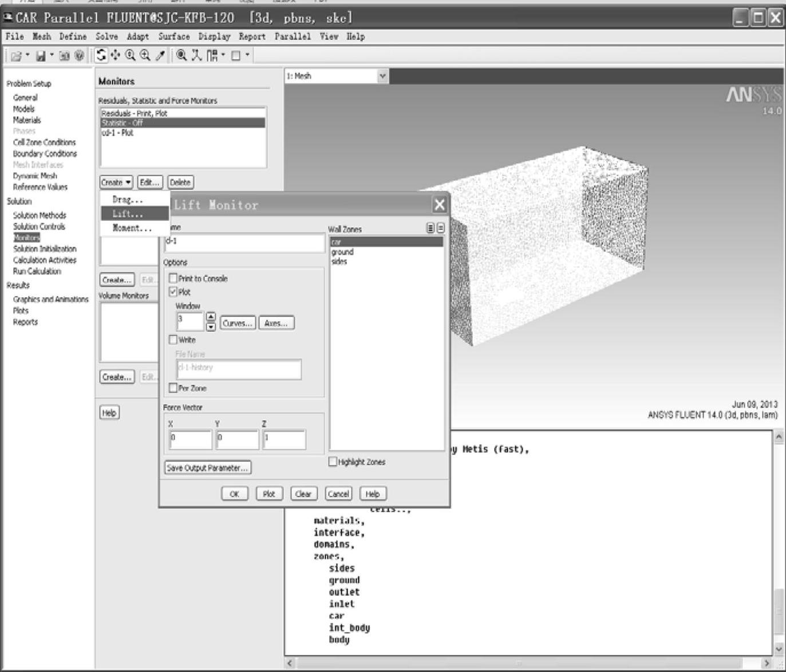
Task: Click the save picture camera icon
Action: (64, 56)
